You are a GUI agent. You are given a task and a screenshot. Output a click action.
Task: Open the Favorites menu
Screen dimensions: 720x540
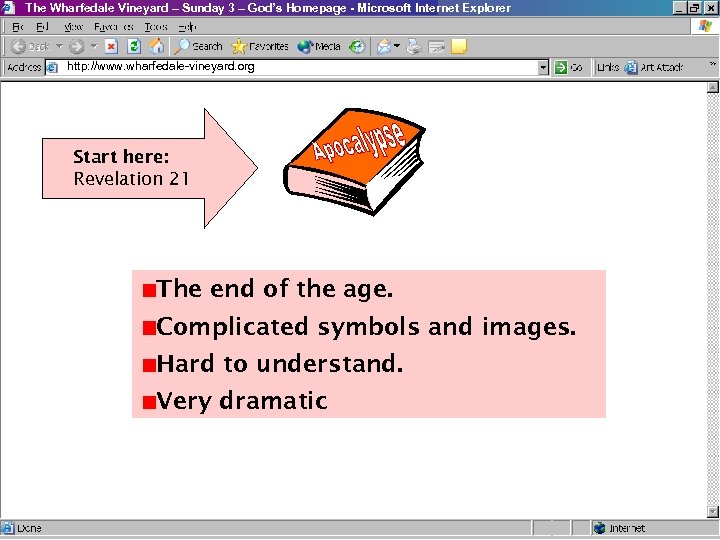113,27
